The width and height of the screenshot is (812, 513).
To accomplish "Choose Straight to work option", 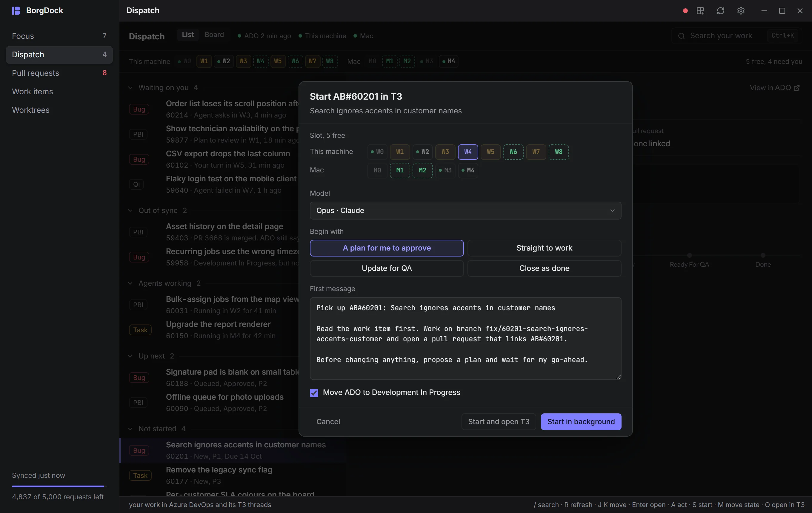I will point(544,248).
